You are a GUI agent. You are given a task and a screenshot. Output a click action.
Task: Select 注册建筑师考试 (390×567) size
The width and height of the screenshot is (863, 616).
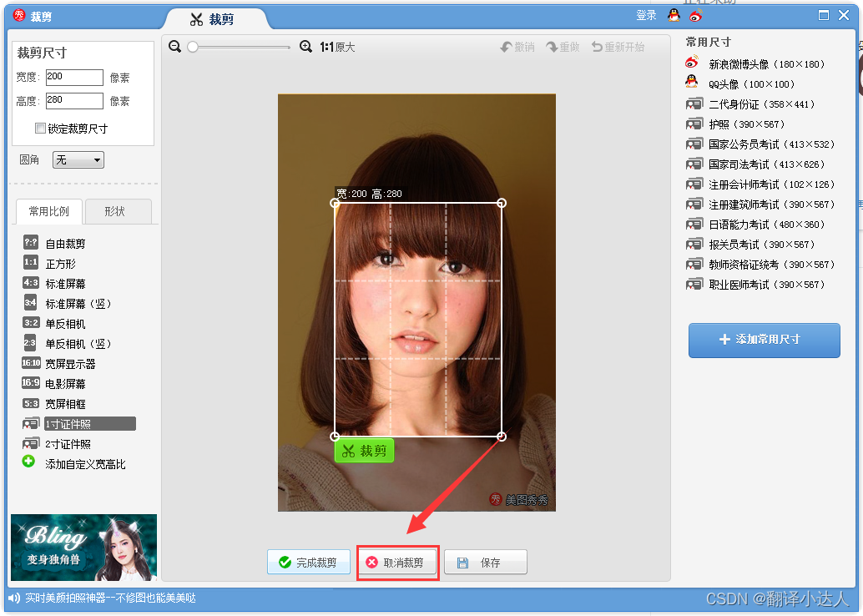[760, 204]
